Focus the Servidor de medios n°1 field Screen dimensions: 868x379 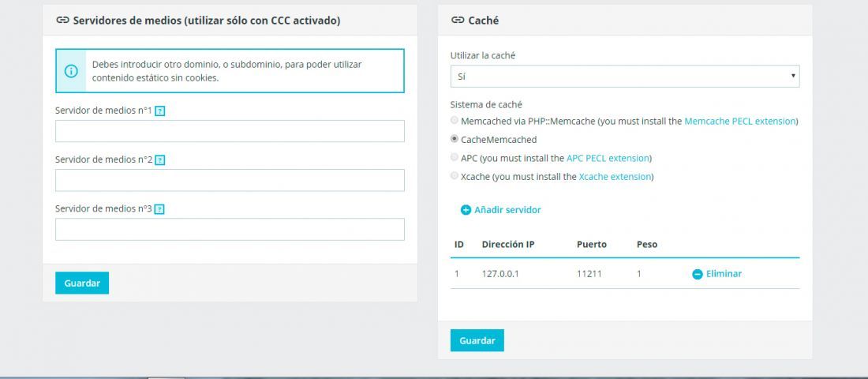tap(230, 131)
